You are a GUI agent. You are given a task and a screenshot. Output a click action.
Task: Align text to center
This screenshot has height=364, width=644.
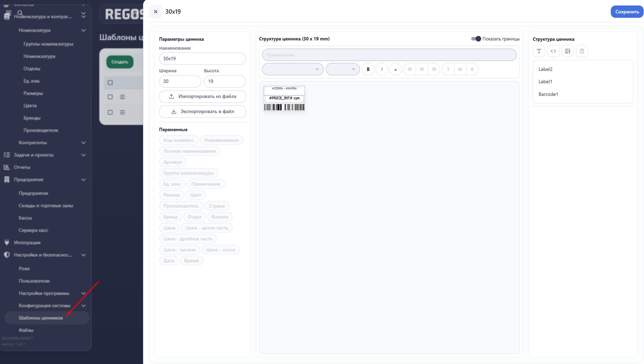click(x=422, y=69)
